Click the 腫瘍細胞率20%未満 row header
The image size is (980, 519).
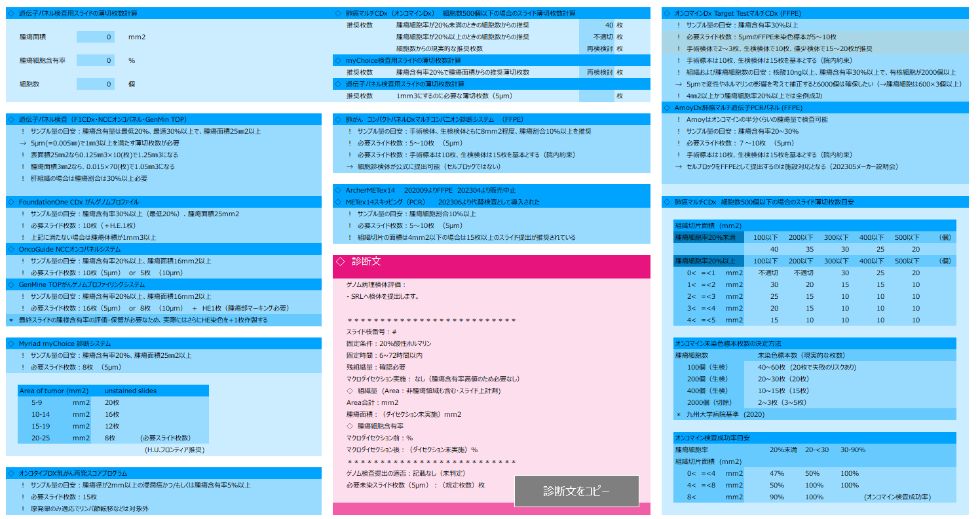709,237
